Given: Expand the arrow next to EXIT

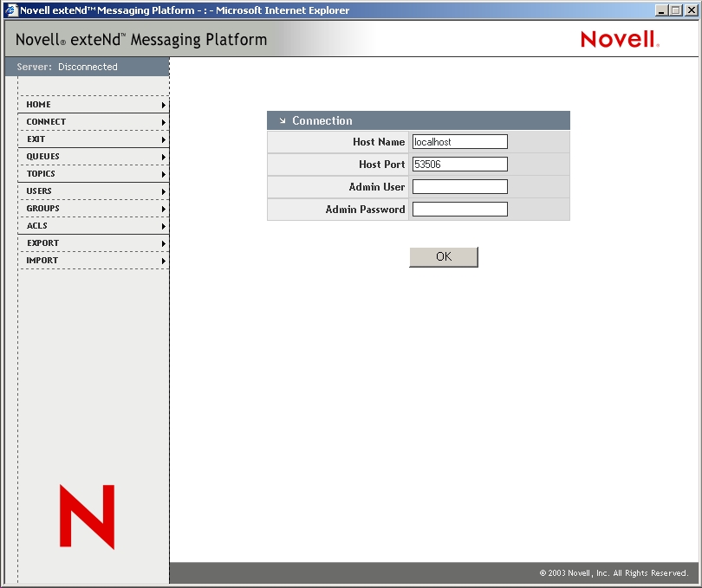Looking at the screenshot, I should pos(164,139).
